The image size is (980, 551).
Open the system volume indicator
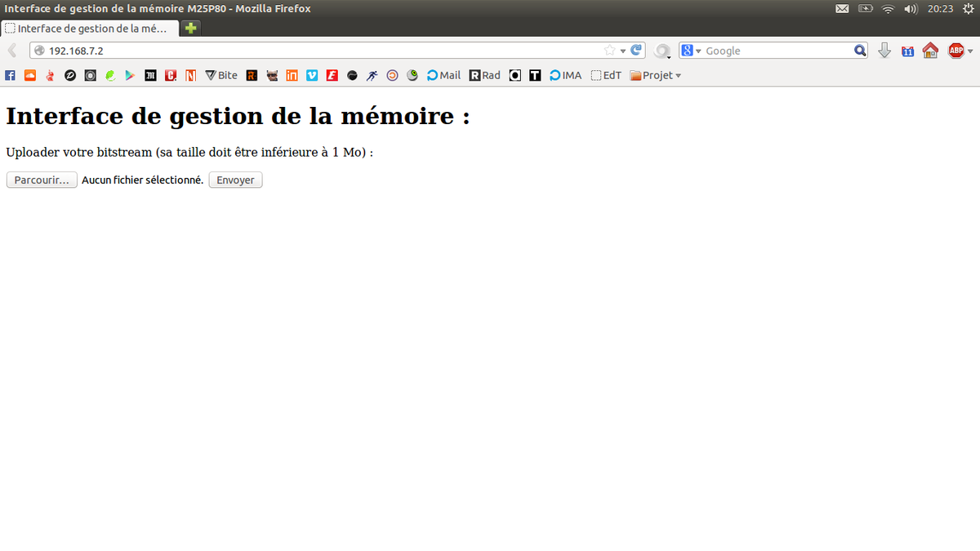pyautogui.click(x=911, y=8)
